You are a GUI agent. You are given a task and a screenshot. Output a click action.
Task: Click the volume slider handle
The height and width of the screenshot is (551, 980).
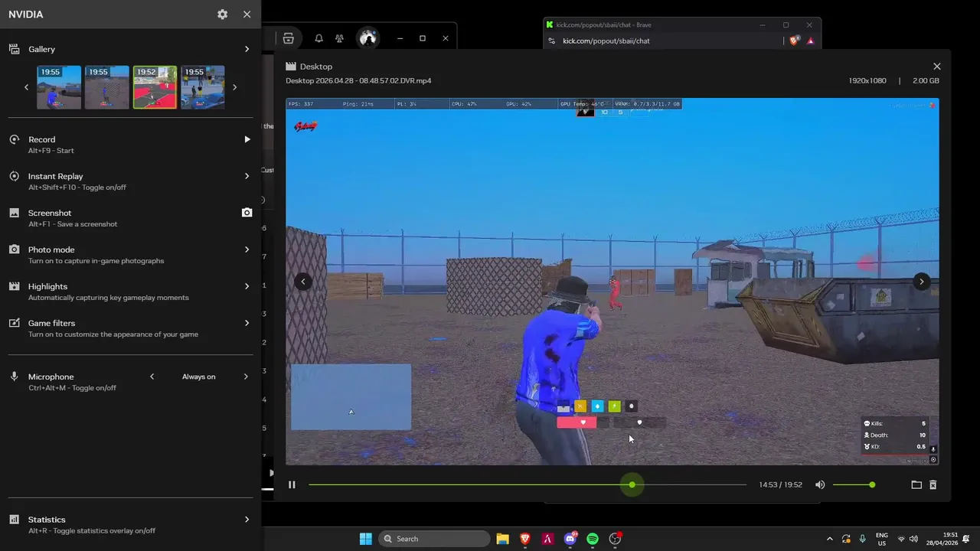coord(872,484)
